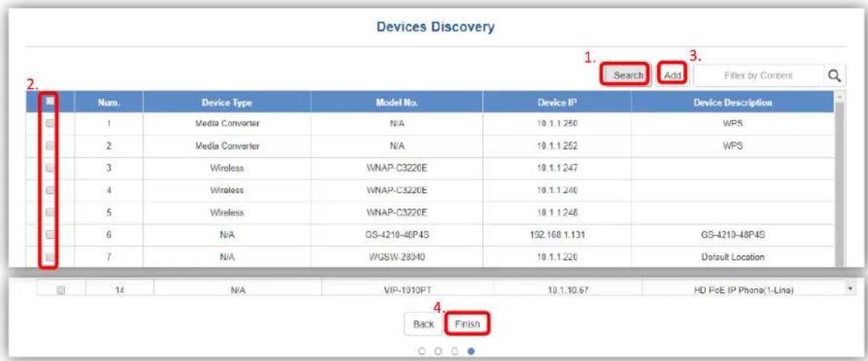Screen dimensions: 868x361
Task: Click IP address 192.168.1.131
Action: click(557, 234)
